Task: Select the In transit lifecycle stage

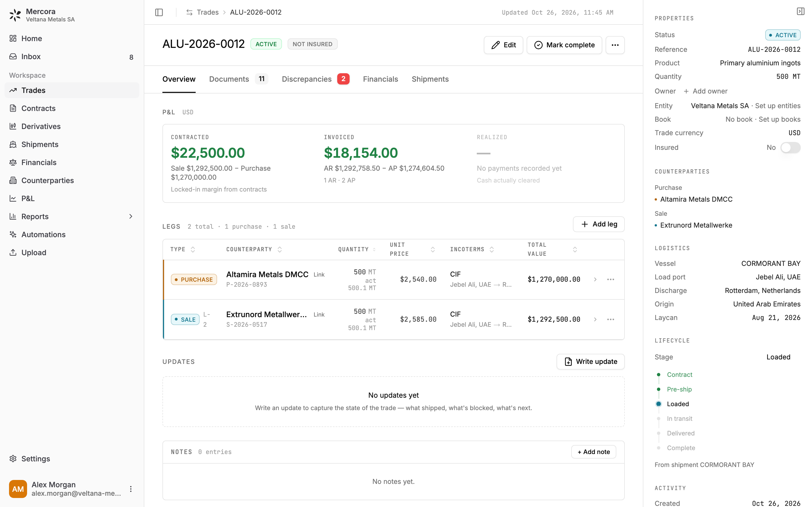Action: pos(679,419)
